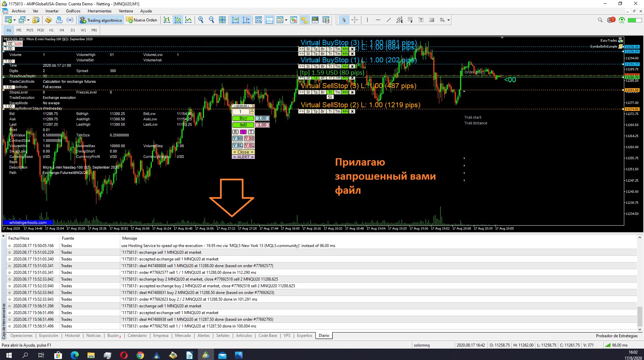
Task: Open the Nueva Orden dialog
Action: 142,20
